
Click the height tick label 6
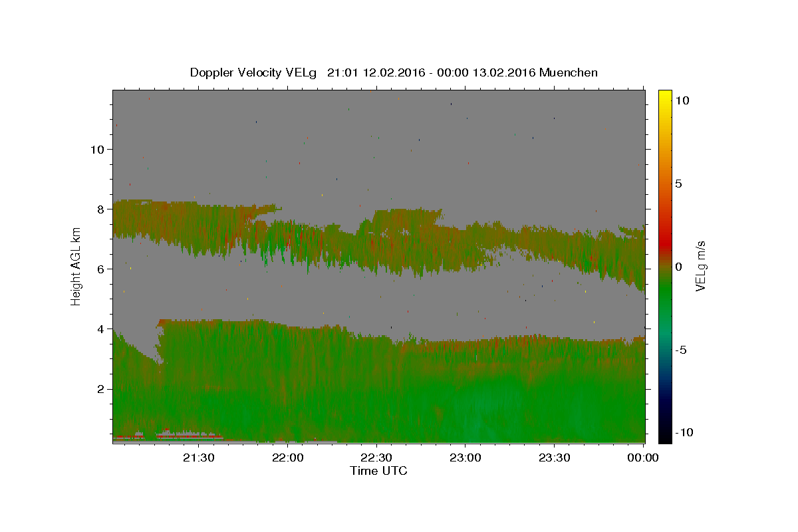[100, 269]
